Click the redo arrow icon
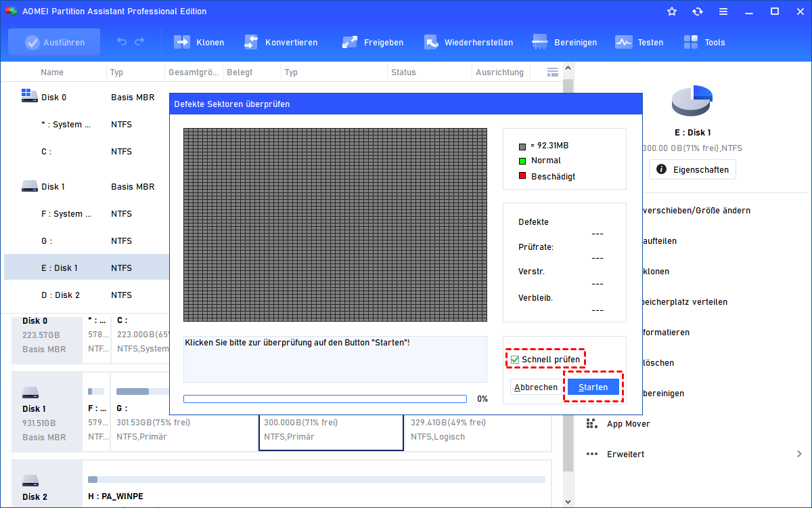The image size is (812, 508). click(x=139, y=42)
